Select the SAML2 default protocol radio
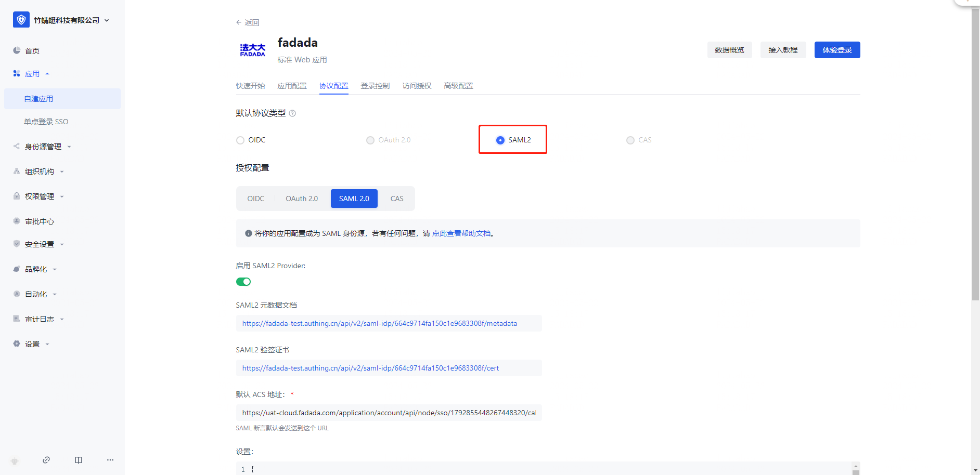This screenshot has width=980, height=475. pos(500,140)
